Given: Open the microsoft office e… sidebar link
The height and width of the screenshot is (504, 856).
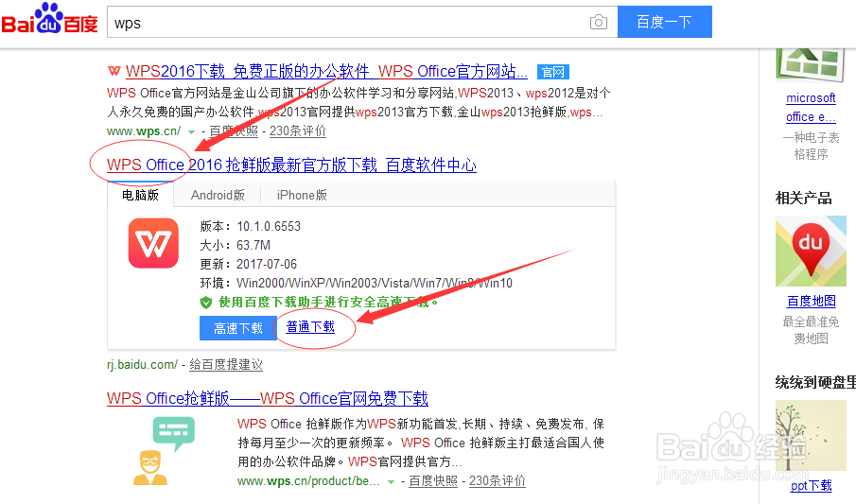Looking at the screenshot, I should click(811, 108).
